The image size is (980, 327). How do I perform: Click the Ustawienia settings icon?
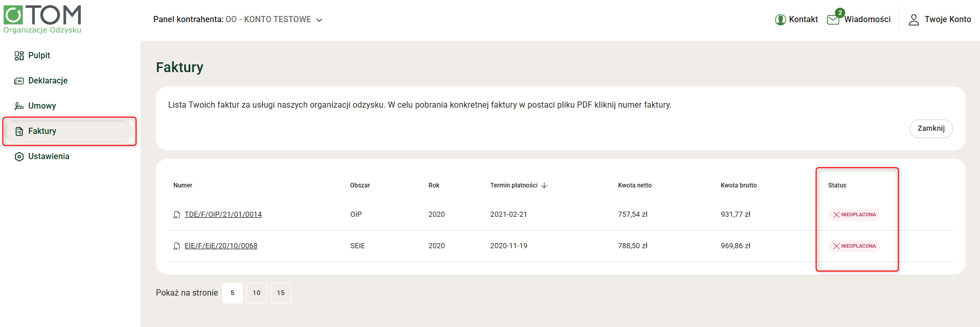(19, 157)
